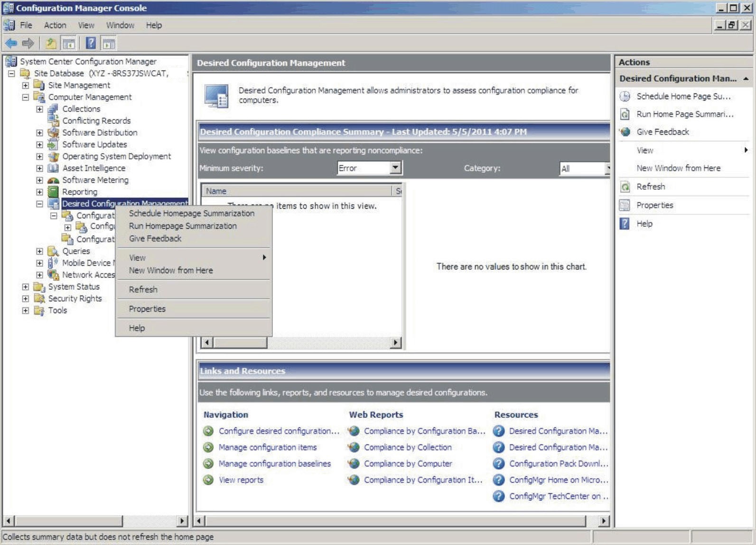Click the tree pane horizontal scrollbar thumb
This screenshot has height=545, width=756.
tap(69, 521)
